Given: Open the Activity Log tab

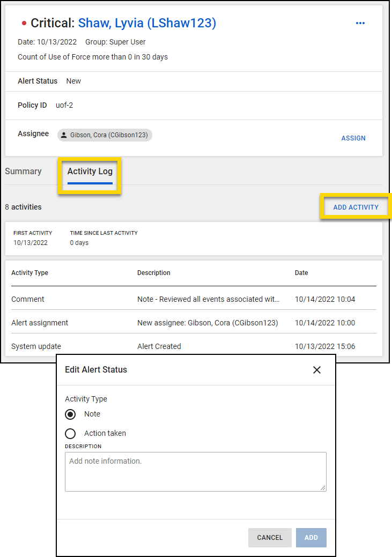Looking at the screenshot, I should 90,172.
